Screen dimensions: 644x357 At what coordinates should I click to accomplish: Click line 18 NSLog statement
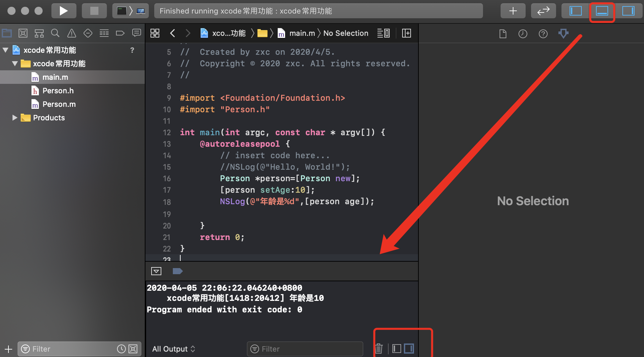coord(297,201)
